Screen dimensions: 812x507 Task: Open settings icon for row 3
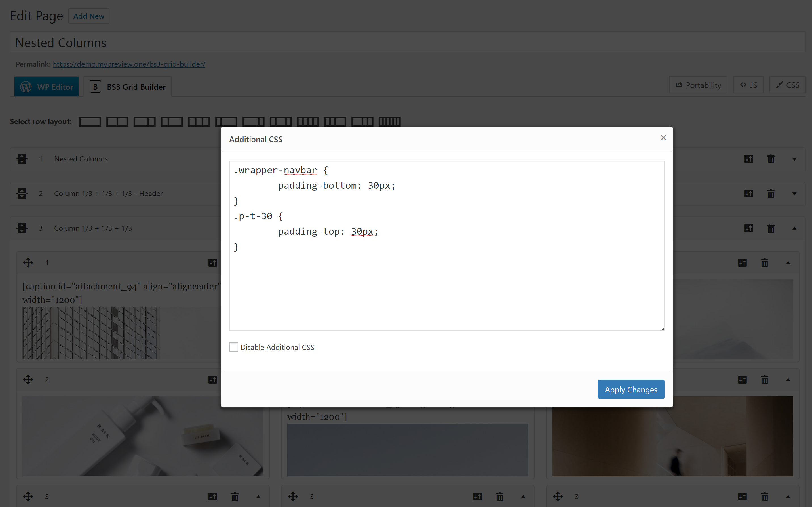coord(749,228)
